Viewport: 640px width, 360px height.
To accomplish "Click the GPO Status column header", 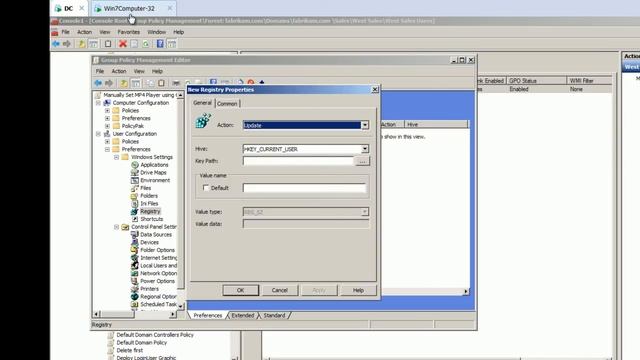I will pos(536,81).
